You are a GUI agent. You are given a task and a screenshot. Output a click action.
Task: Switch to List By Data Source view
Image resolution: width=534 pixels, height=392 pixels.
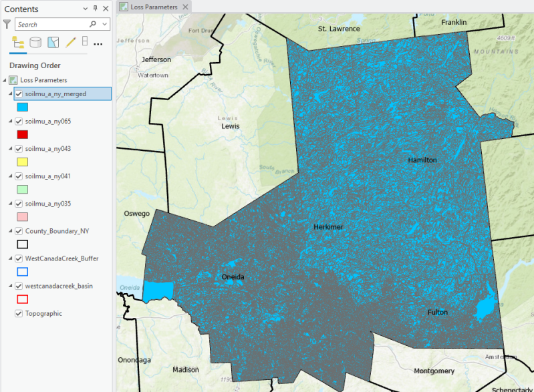pyautogui.click(x=35, y=43)
